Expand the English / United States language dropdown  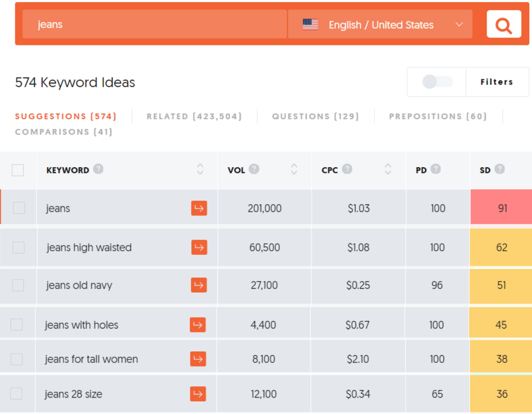380,24
